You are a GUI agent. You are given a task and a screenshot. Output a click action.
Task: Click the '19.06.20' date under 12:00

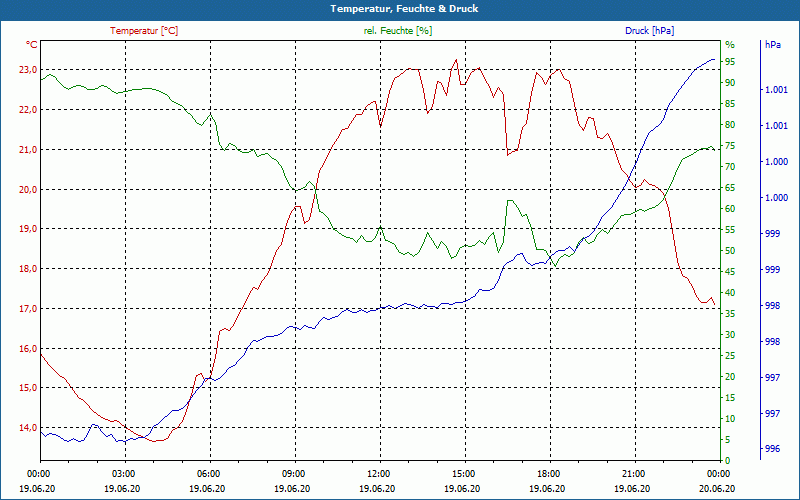(x=377, y=488)
